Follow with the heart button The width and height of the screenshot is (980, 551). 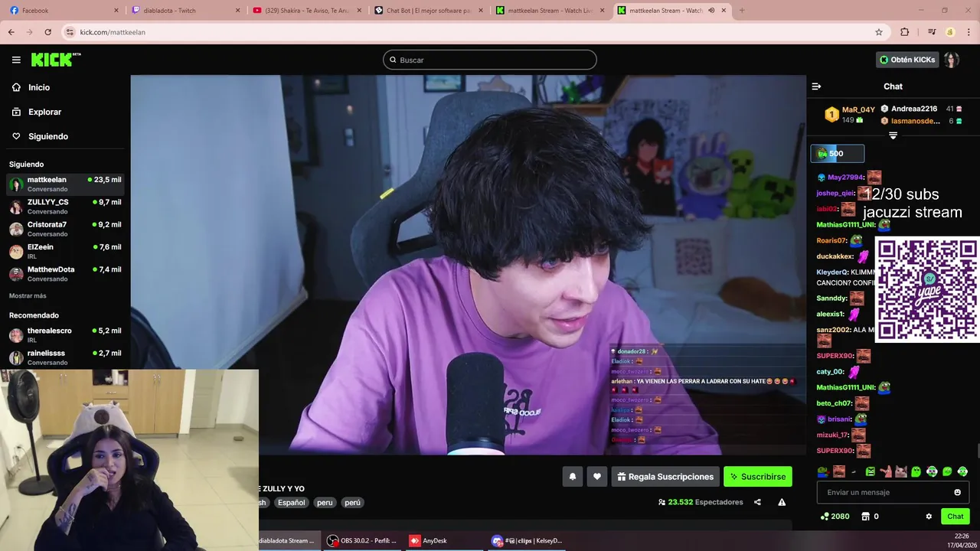point(597,477)
